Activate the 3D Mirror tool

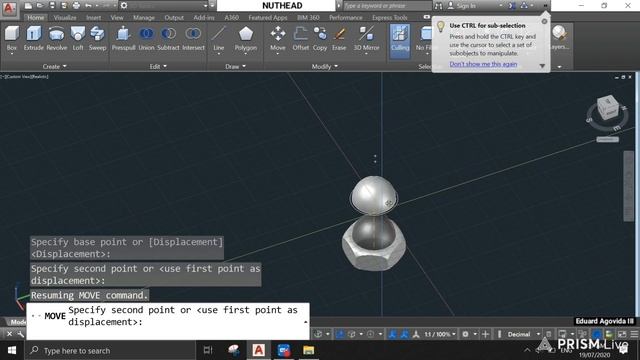[x=366, y=39]
